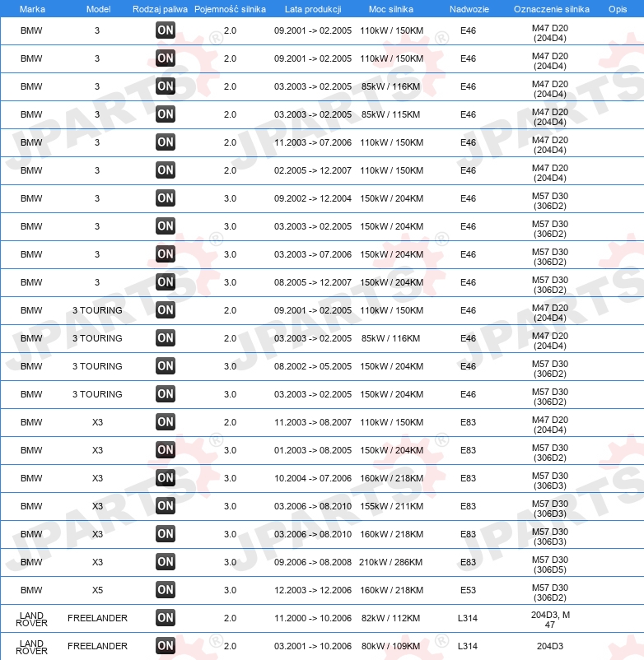Viewport: 644px width, 660px height.
Task: Click the 01.2003 -> 08.2005 production years cell
Action: 313,450
